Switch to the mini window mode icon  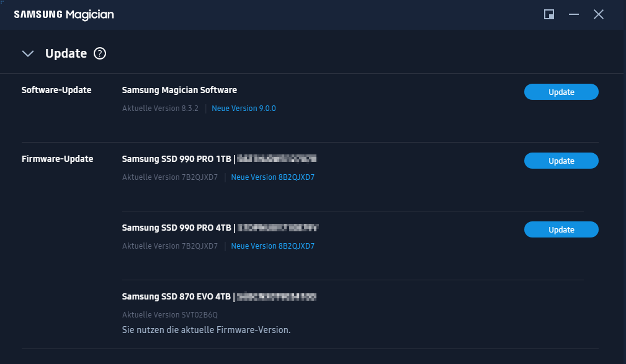549,14
